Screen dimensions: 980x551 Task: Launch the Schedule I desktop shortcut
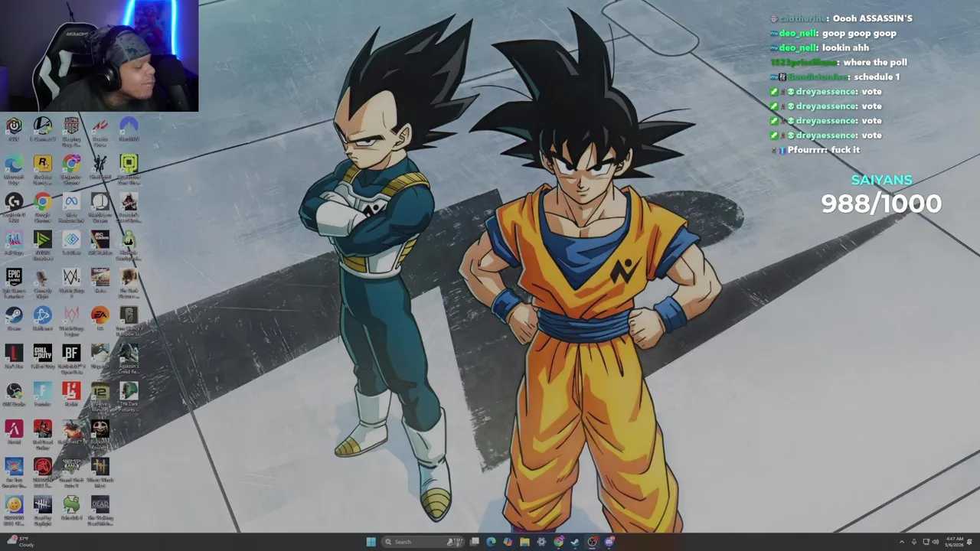click(x=71, y=508)
